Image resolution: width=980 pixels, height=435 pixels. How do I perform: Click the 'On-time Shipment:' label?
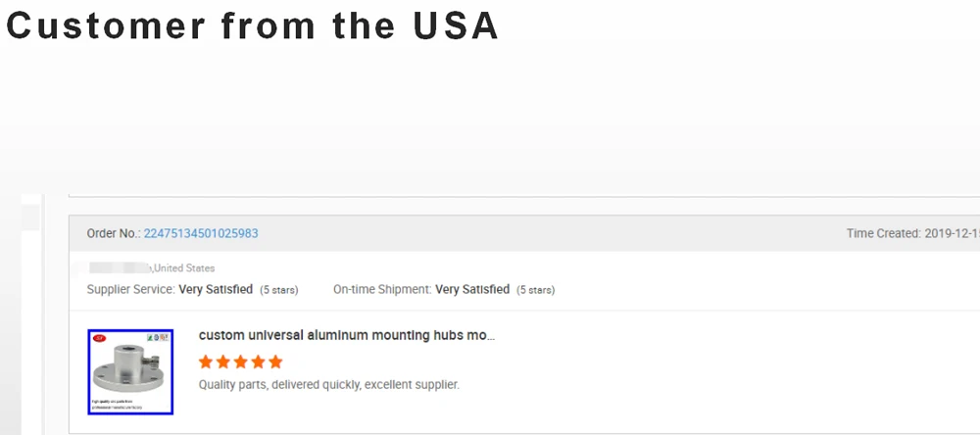pos(382,290)
